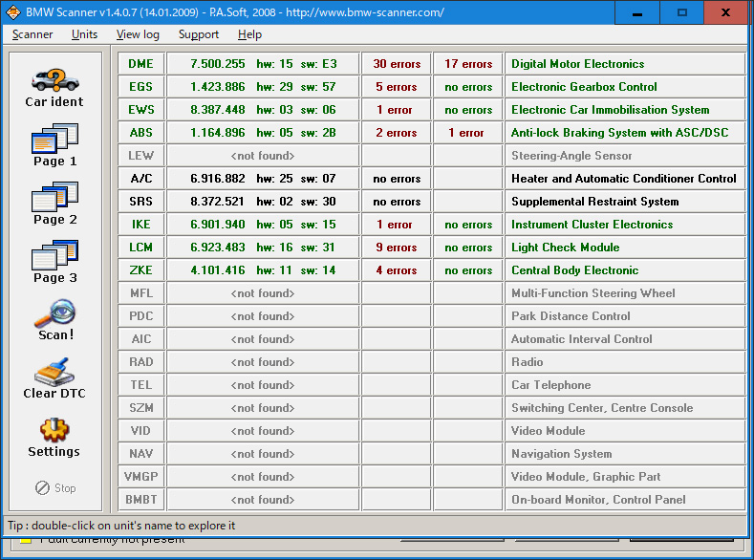Click the BMW Scanner title bar icon
The image size is (754, 560).
pyautogui.click(x=13, y=12)
